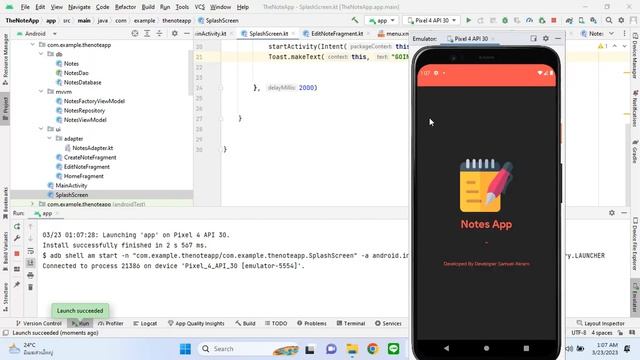Open the SDK Manager toolbar icon
The width and height of the screenshot is (640, 360).
point(593,20)
